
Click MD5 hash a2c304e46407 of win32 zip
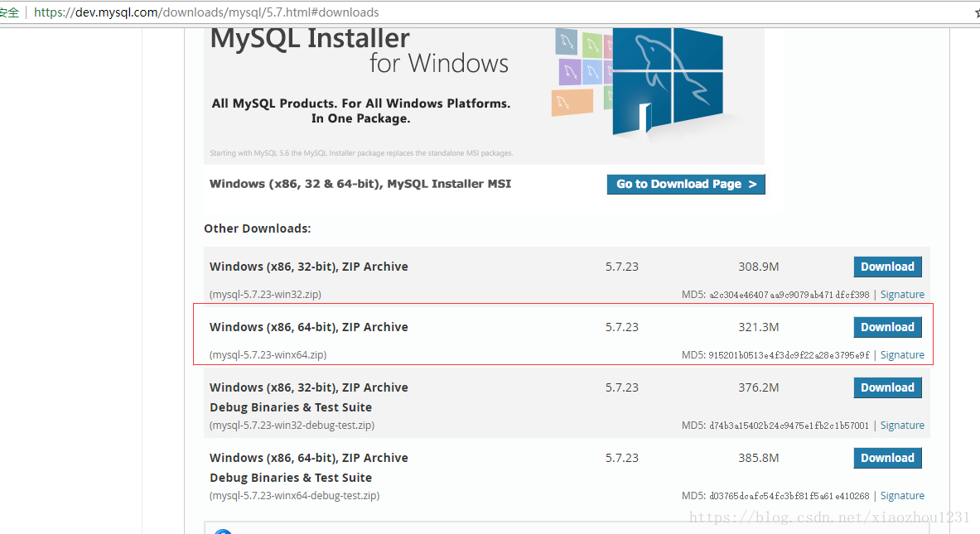789,295
